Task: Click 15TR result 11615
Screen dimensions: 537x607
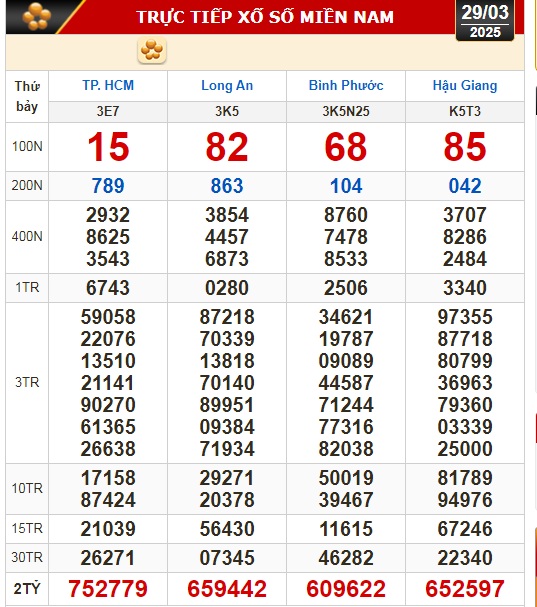Action: pos(346,529)
